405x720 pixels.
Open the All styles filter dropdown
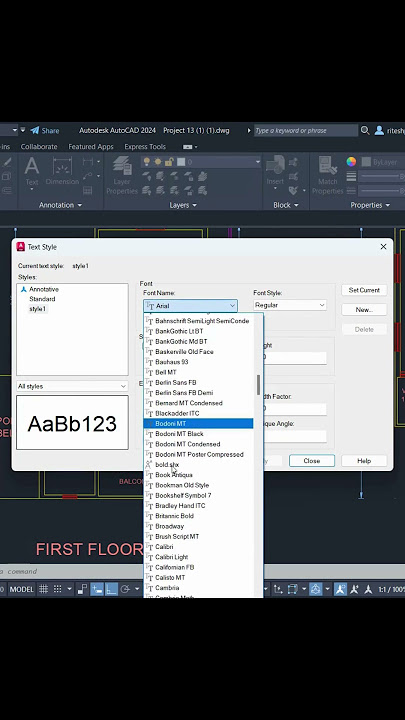pos(72,386)
